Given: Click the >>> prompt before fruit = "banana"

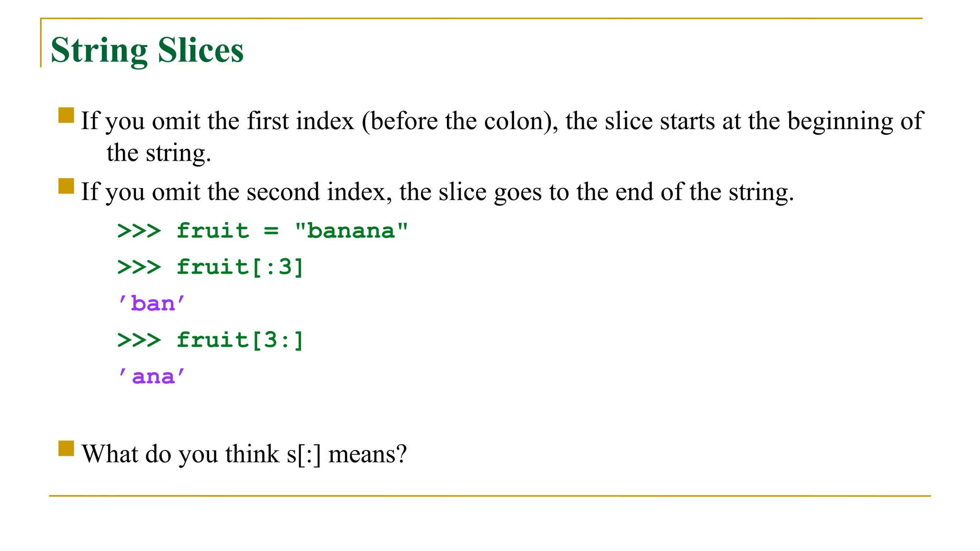Looking at the screenshot, I should (x=139, y=231).
